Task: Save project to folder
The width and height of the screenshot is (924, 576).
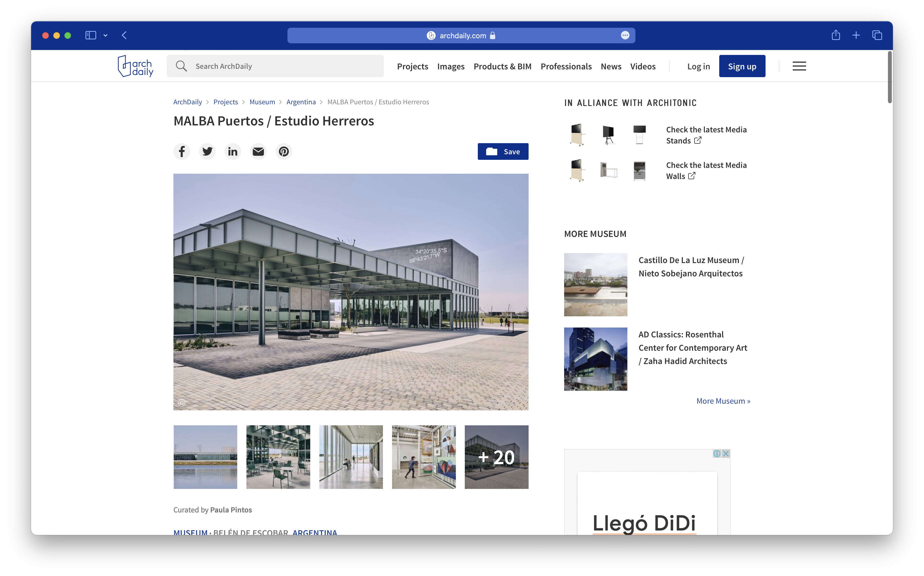Action: (x=503, y=151)
